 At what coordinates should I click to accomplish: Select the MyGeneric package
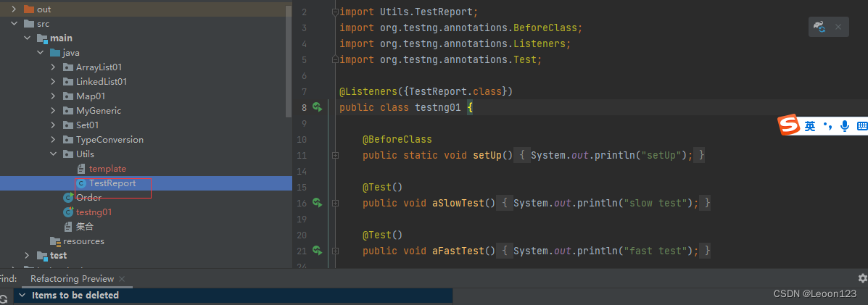pos(99,111)
